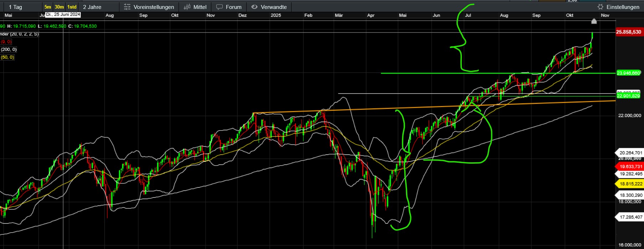This screenshot has height=249, width=644.
Task: Open the Forum menu item
Action: point(233,7)
